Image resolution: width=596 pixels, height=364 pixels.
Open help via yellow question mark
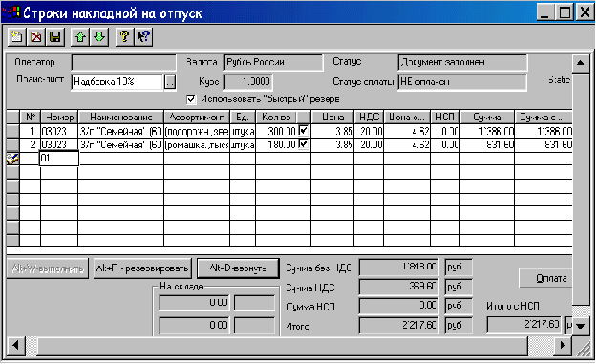(124, 37)
